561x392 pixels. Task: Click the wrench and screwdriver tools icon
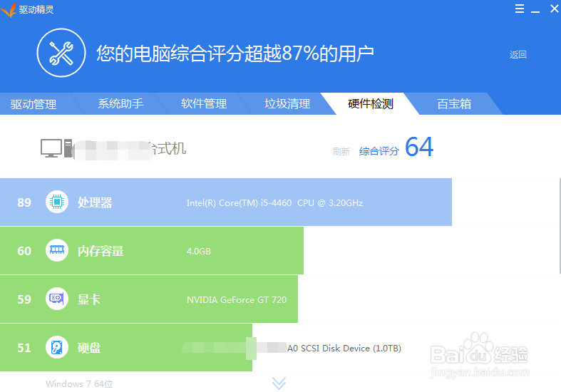point(61,53)
